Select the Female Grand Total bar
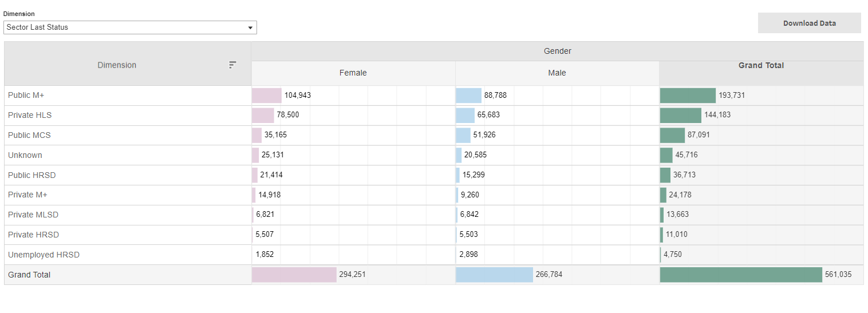868x313 pixels. tap(294, 275)
